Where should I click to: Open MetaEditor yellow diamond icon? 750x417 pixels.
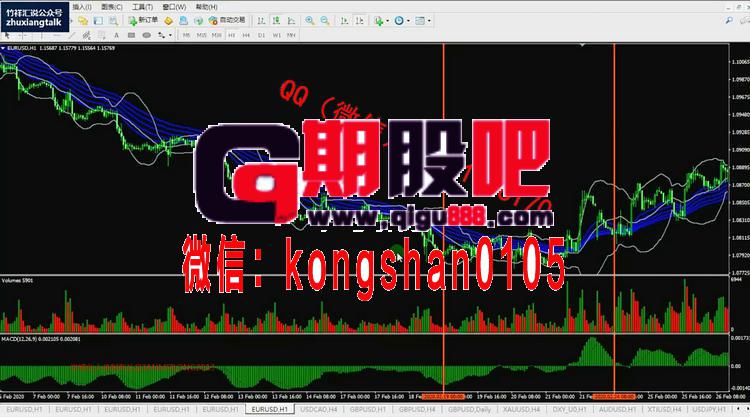[x=168, y=21]
